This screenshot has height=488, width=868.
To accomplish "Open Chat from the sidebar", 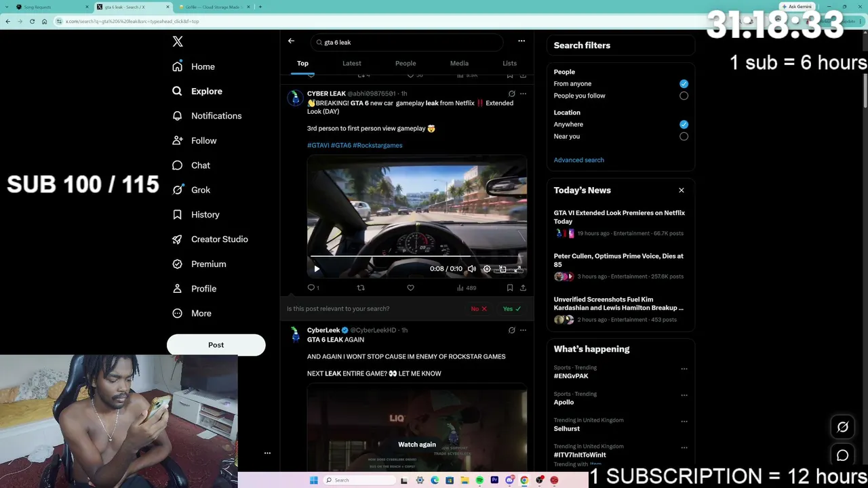I will 191,165.
